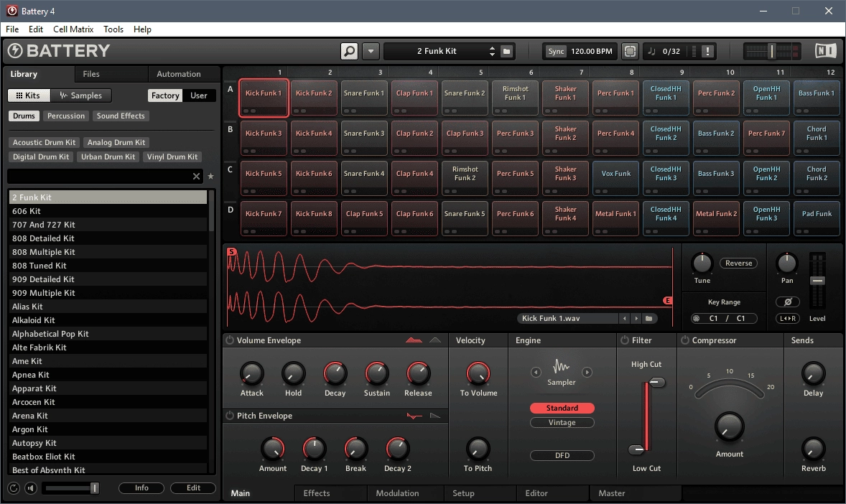Toggle Pitch Envelope power button
846x504 pixels.
click(230, 416)
